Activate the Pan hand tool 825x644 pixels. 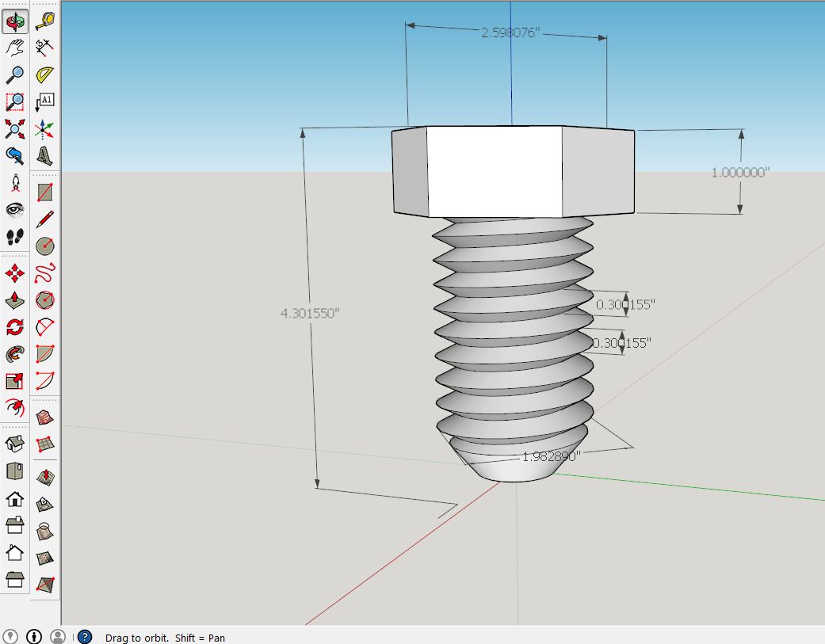click(15, 48)
